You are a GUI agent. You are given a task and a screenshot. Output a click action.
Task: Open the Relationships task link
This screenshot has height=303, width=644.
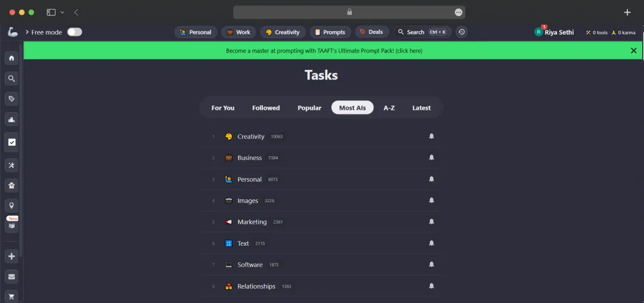click(256, 286)
